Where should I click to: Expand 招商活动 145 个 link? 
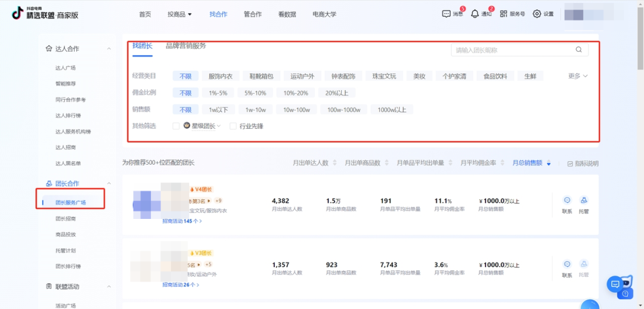pos(182,221)
